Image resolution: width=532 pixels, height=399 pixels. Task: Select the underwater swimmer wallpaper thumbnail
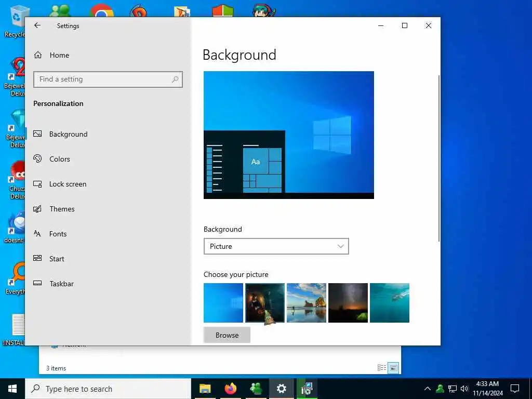click(390, 303)
